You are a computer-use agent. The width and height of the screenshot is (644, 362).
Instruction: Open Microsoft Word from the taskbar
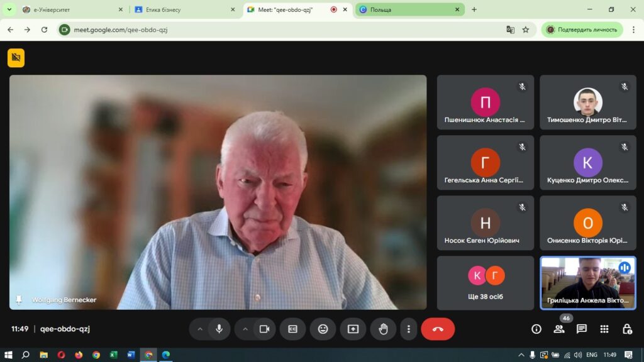click(131, 354)
